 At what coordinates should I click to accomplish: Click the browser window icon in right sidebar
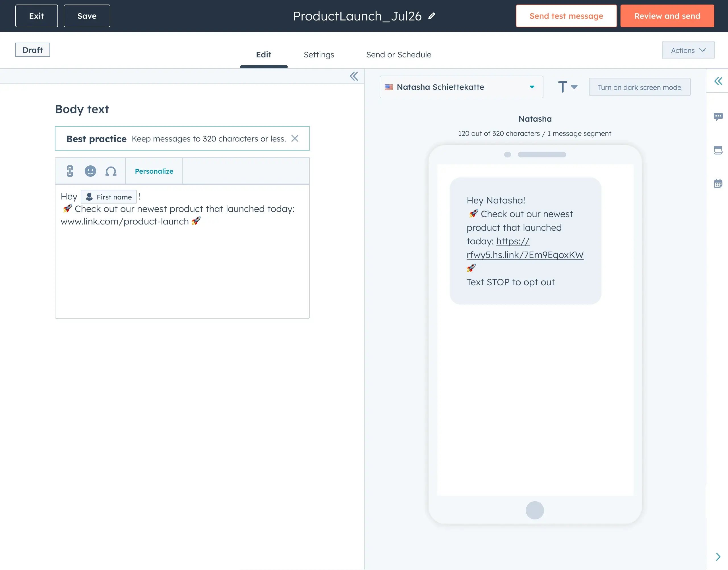tap(718, 150)
